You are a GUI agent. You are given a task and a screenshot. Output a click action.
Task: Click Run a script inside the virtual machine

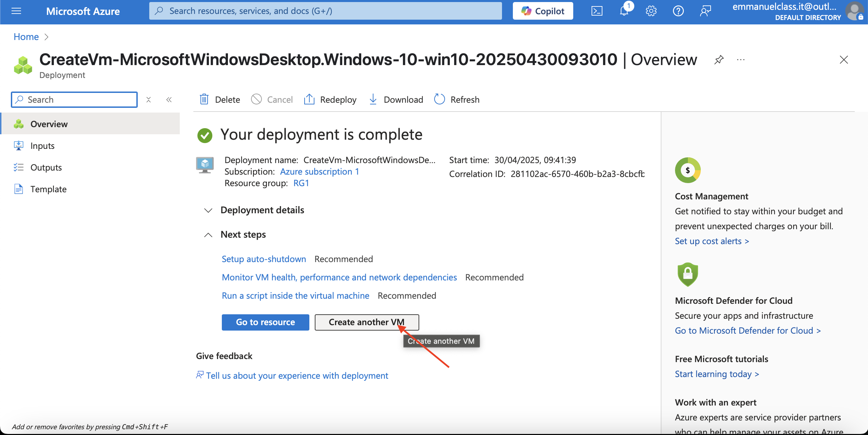click(x=295, y=296)
